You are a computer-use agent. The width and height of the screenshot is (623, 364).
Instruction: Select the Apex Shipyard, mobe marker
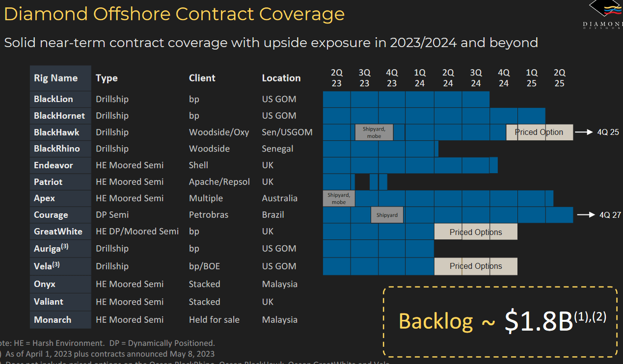pos(339,198)
